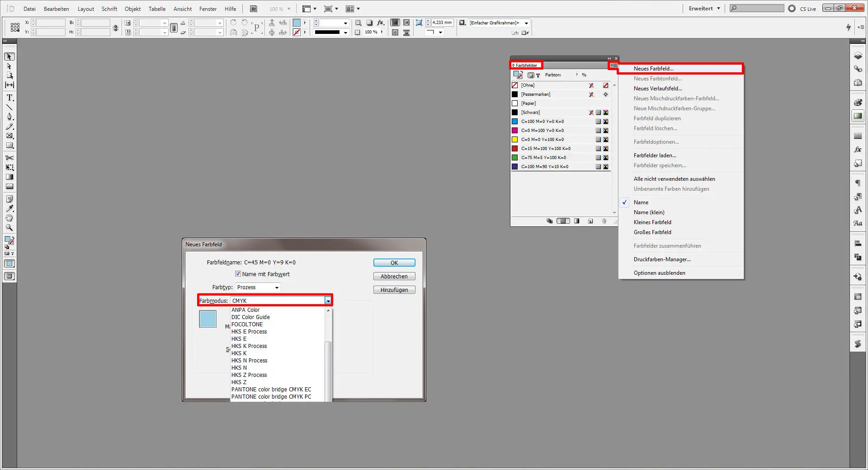Toggle the Zoom tool in the toolbar
The height and width of the screenshot is (470, 868).
coord(9,227)
